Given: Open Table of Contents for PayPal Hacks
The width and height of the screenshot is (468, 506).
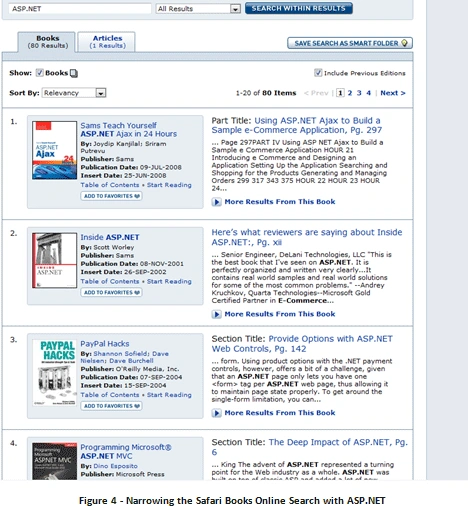Looking at the screenshot, I should pos(110,395).
